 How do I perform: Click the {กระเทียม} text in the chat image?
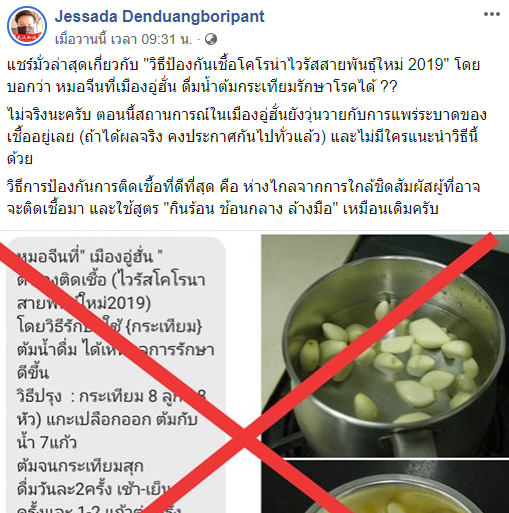(164, 327)
